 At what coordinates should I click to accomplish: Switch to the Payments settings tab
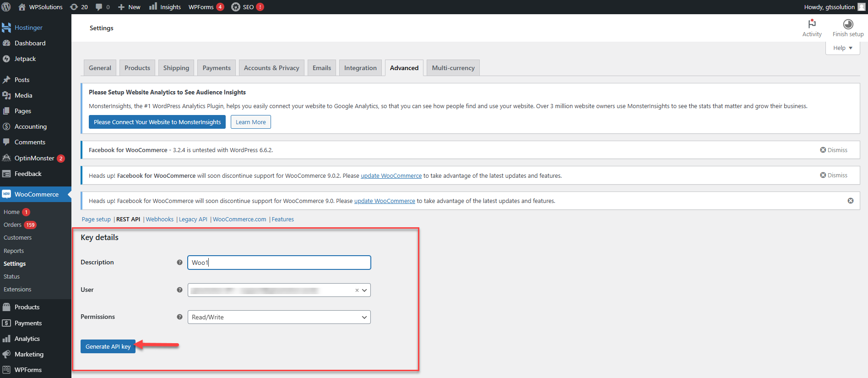(217, 68)
